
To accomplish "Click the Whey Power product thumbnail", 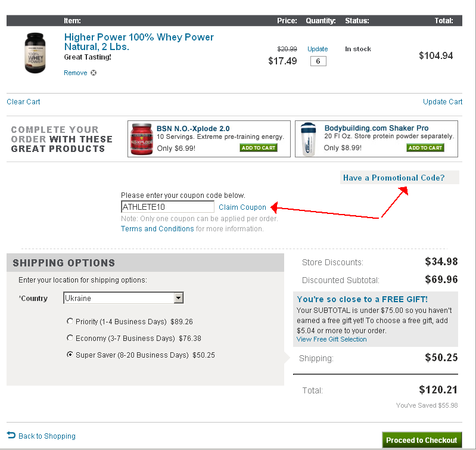I will pyautogui.click(x=35, y=53).
